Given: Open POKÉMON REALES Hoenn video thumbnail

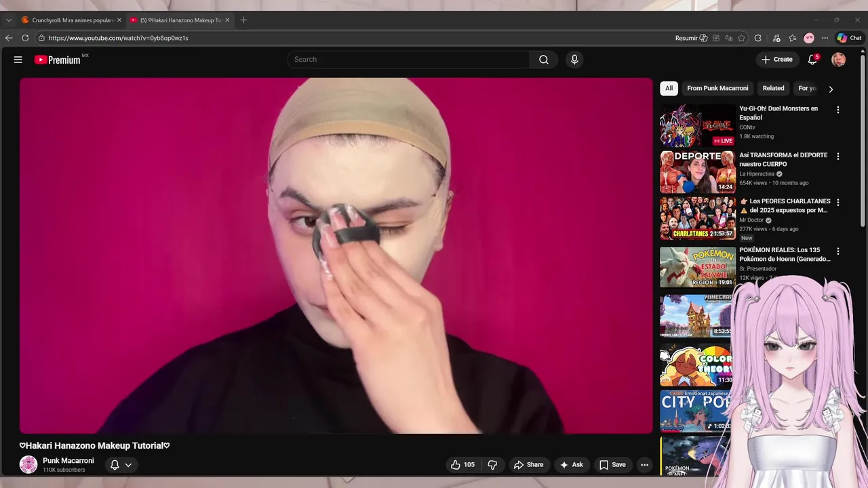Looking at the screenshot, I should tap(698, 267).
